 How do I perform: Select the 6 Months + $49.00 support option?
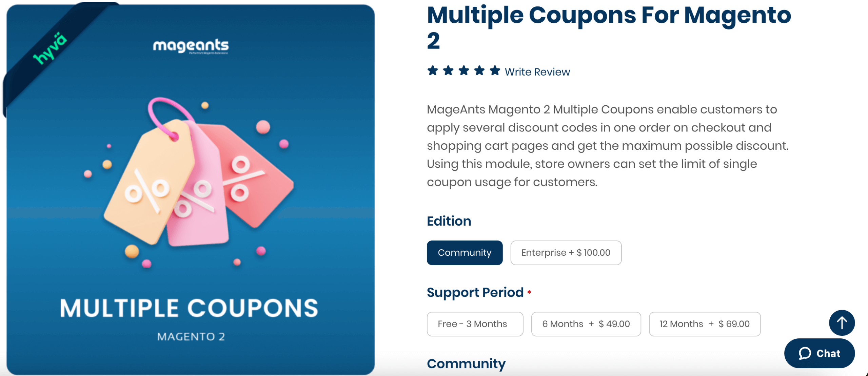coord(586,324)
